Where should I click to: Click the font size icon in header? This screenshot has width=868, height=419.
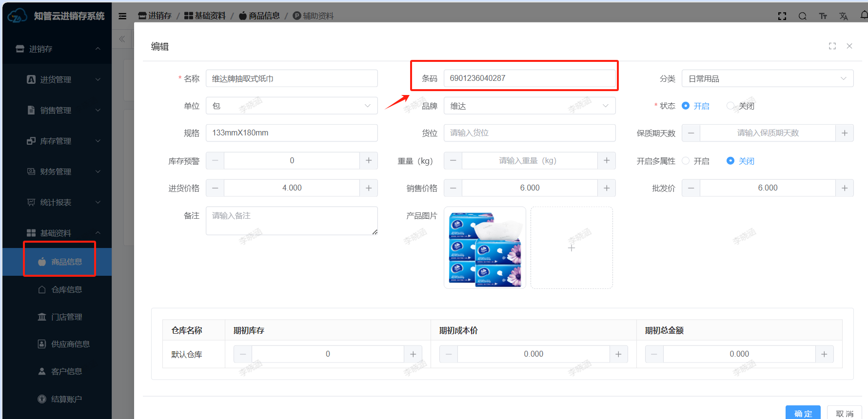[823, 16]
